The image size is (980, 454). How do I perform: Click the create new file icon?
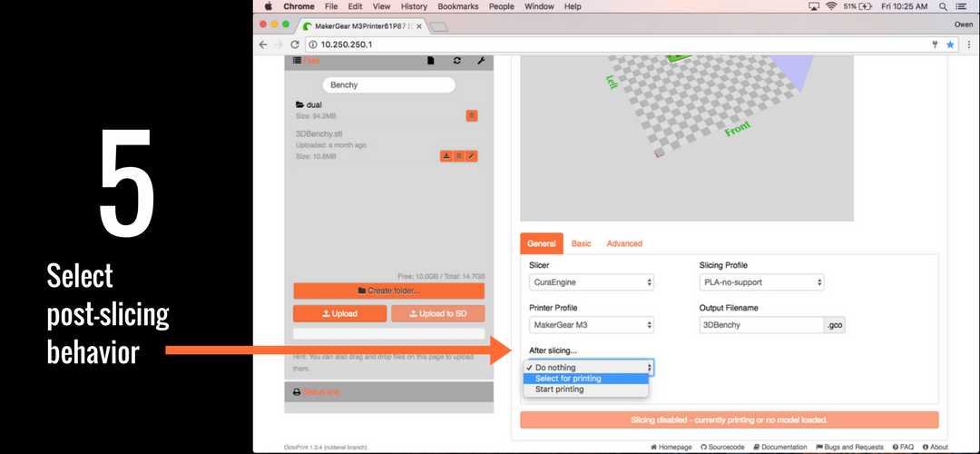coord(432,61)
